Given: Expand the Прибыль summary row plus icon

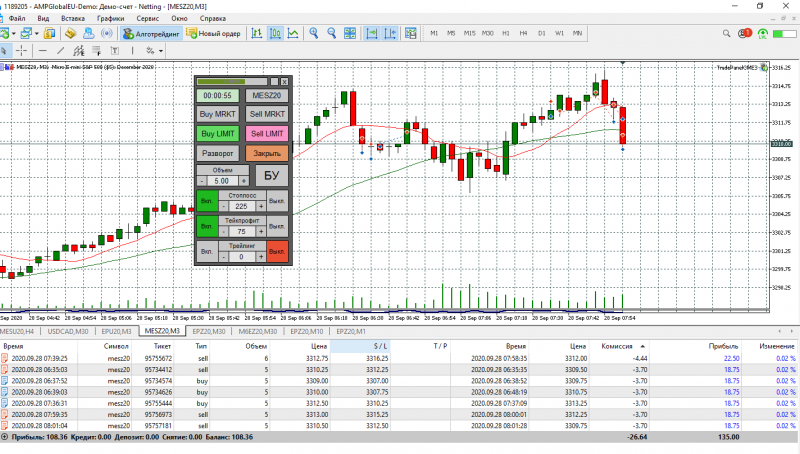Looking at the screenshot, I should (x=5, y=437).
